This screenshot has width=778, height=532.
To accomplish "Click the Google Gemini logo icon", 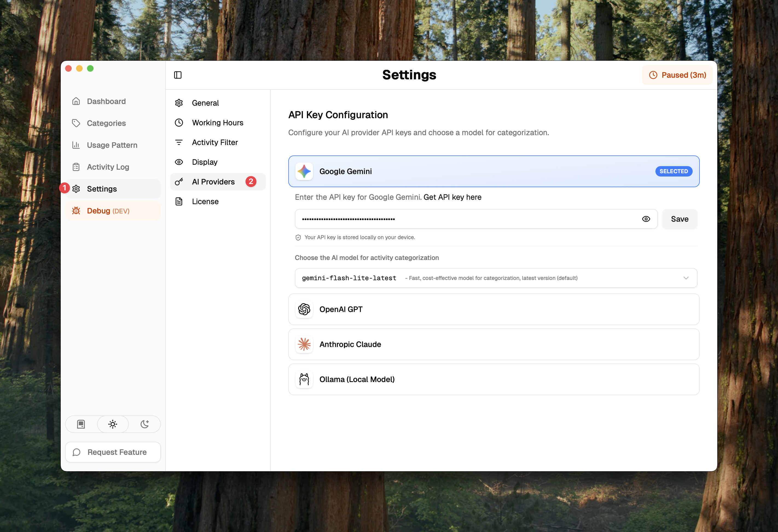I will (x=304, y=171).
